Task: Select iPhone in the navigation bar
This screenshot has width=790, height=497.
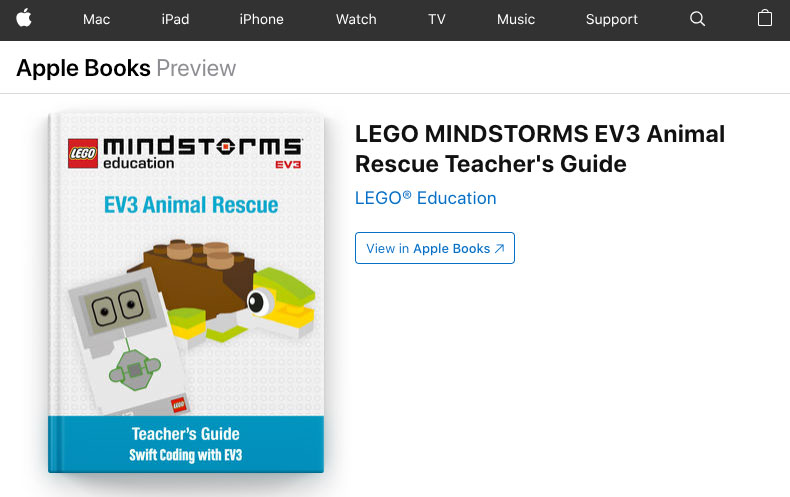Action: (261, 19)
